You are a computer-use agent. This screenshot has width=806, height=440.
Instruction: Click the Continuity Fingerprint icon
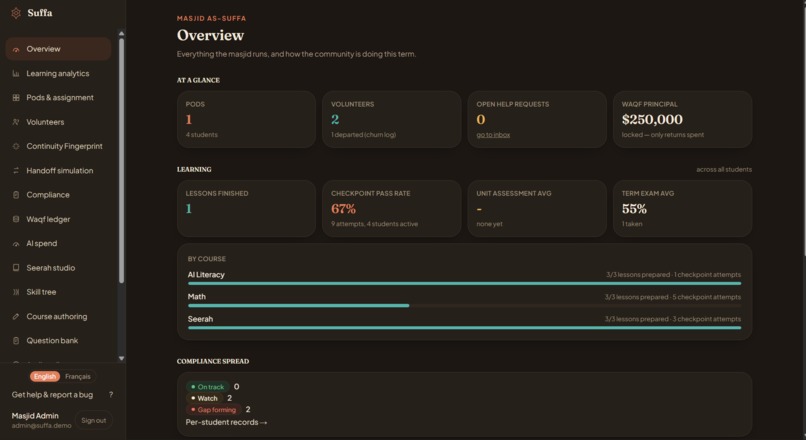pyautogui.click(x=16, y=146)
